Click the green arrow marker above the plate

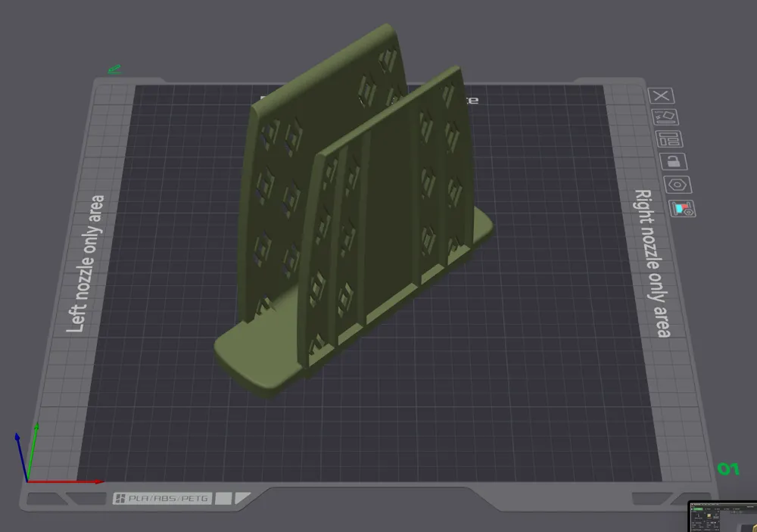tap(115, 70)
